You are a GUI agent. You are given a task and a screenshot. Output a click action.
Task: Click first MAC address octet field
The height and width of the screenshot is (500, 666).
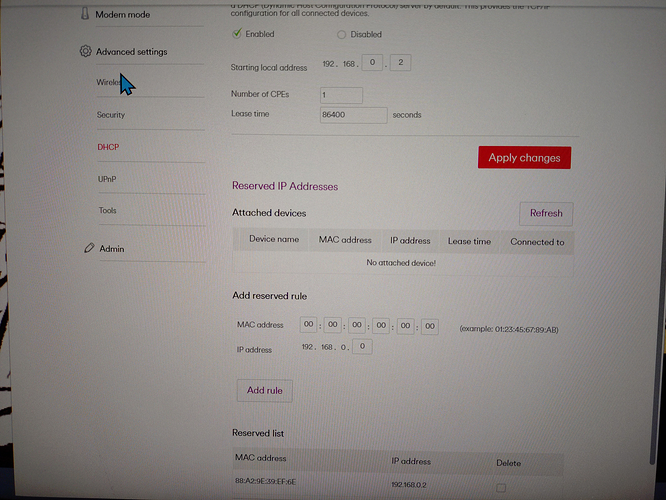coord(308,325)
